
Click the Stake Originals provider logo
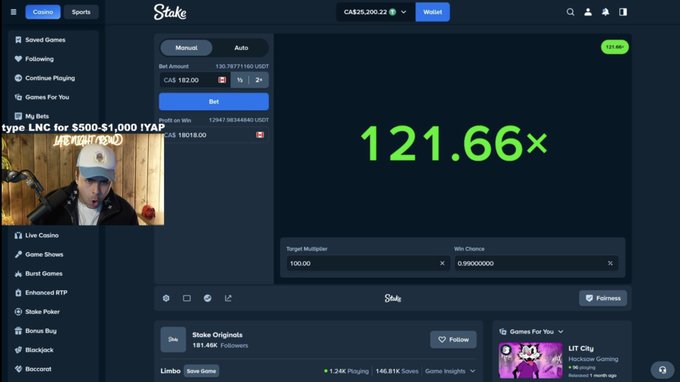[173, 339]
